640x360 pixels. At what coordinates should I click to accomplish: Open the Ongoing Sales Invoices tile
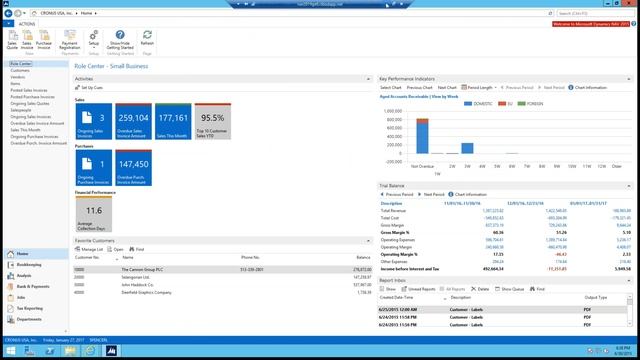pyautogui.click(x=93, y=121)
